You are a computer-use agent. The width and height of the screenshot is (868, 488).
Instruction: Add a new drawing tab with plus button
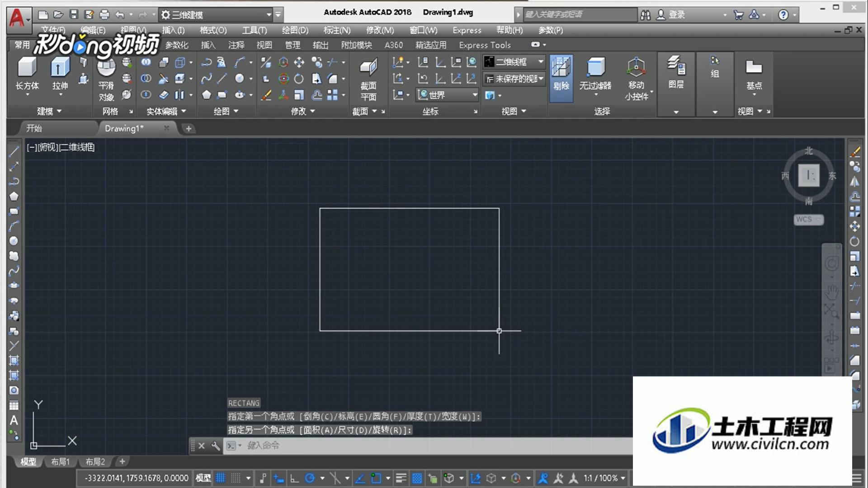click(x=189, y=129)
